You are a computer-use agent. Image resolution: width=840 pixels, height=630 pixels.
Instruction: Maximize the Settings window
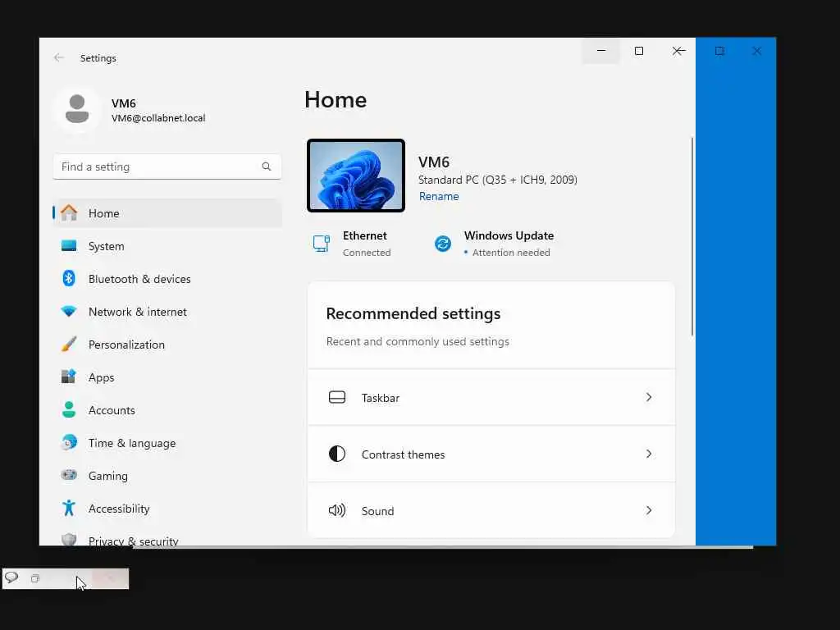coord(638,51)
